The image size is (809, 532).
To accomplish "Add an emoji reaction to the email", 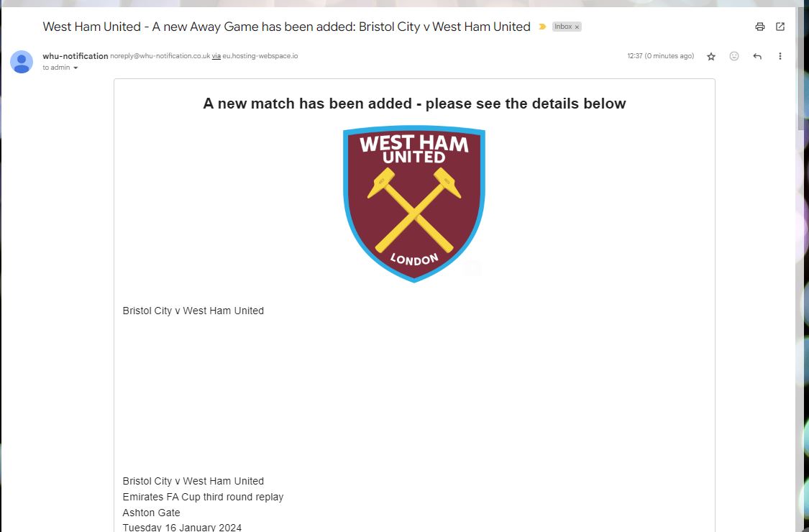I will (x=734, y=56).
